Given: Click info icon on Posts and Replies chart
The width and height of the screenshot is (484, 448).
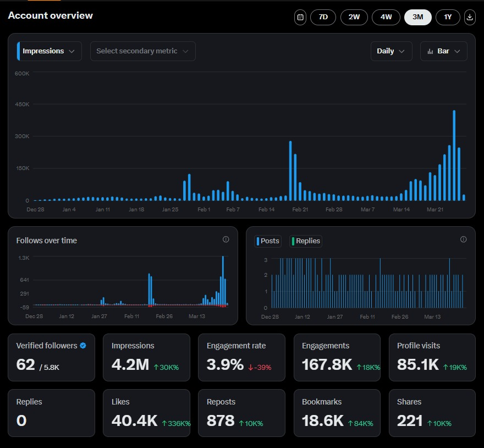Looking at the screenshot, I should [463, 239].
